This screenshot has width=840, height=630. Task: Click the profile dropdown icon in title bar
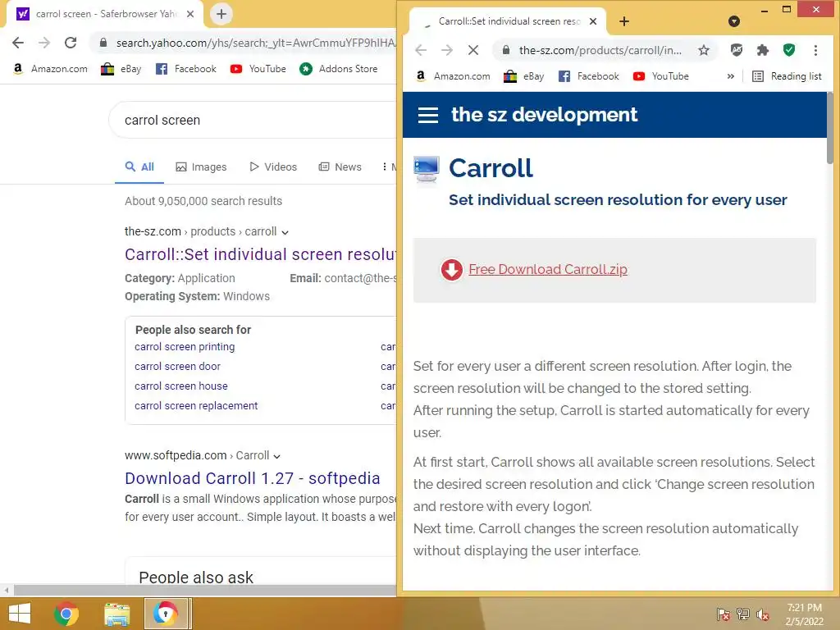point(734,21)
